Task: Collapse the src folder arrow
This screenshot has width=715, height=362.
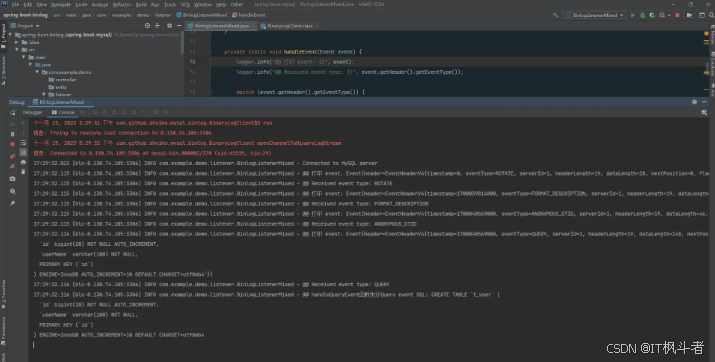Action: 17,50
